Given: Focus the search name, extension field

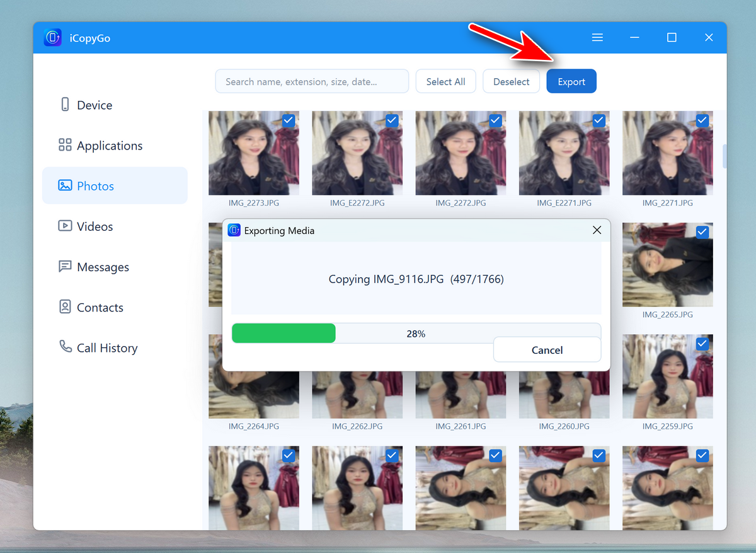Looking at the screenshot, I should click(312, 81).
